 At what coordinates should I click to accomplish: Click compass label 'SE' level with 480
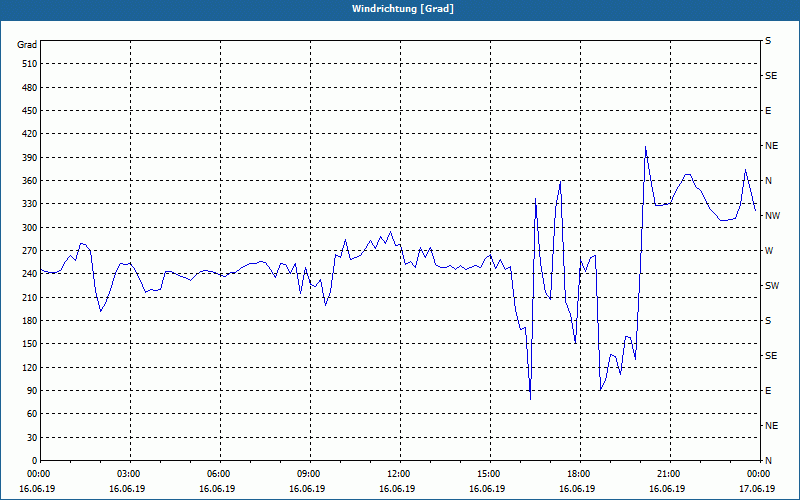(771, 76)
